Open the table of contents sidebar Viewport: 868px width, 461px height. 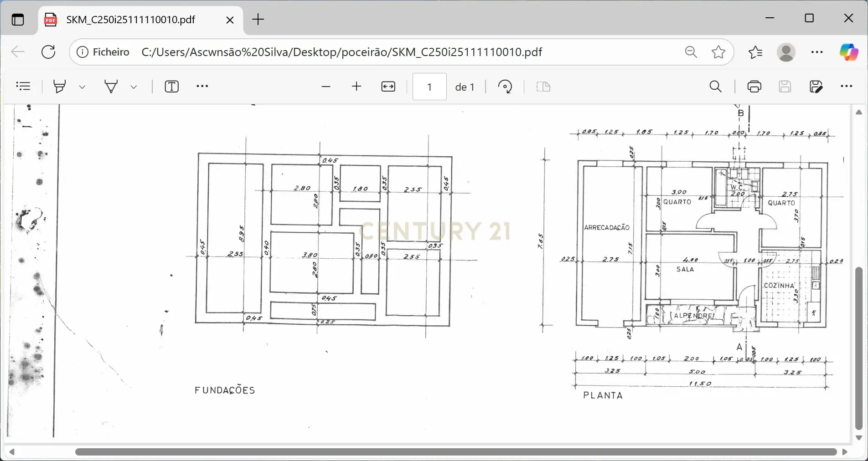pyautogui.click(x=23, y=87)
